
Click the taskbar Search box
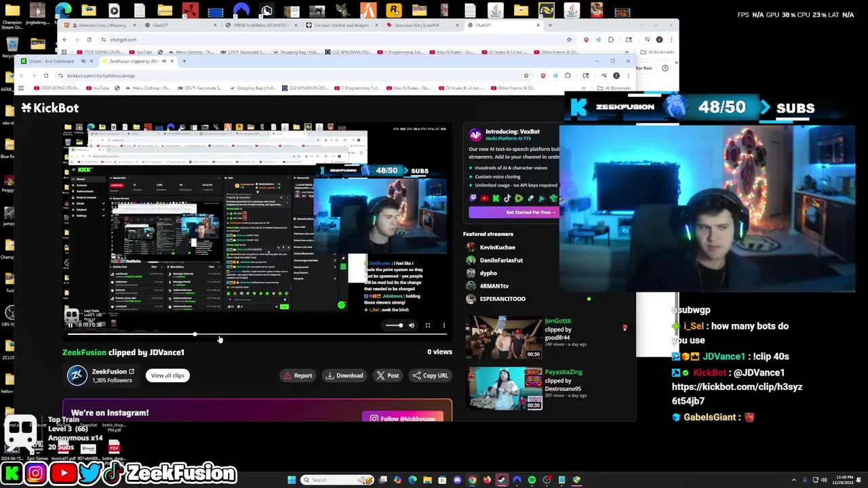click(x=337, y=480)
